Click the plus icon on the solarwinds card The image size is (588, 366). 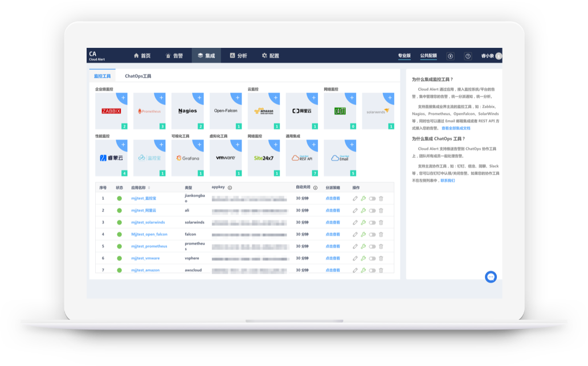pyautogui.click(x=390, y=97)
